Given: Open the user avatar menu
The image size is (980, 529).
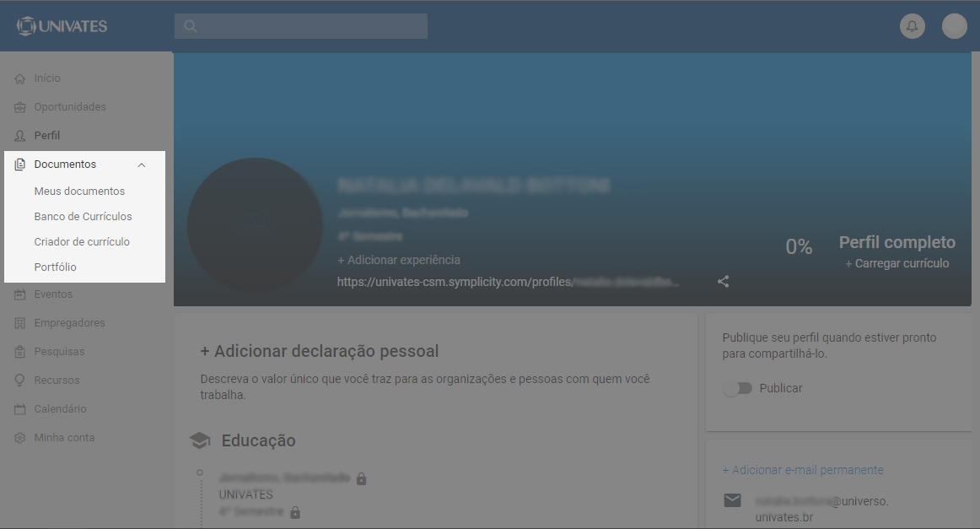Looking at the screenshot, I should (x=954, y=26).
